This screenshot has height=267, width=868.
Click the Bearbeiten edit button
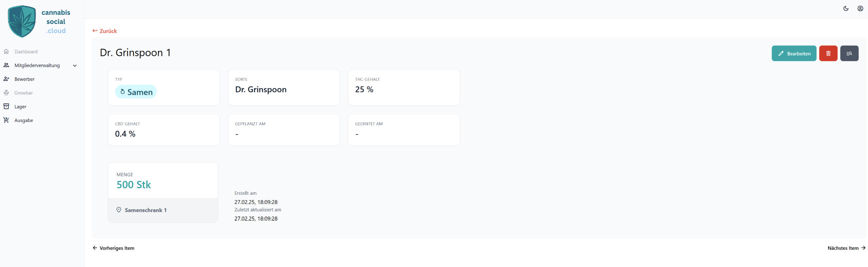794,54
